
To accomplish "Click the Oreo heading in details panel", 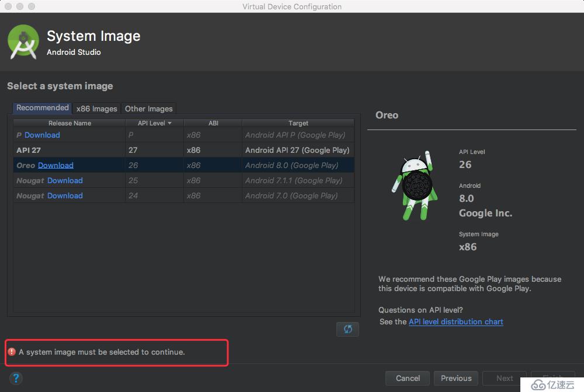I will click(387, 115).
